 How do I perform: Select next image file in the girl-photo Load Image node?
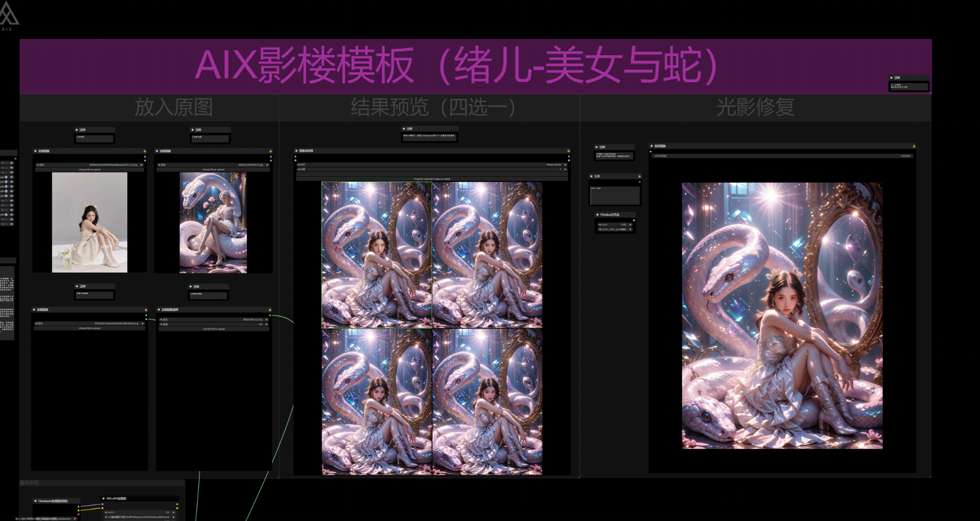[142, 165]
